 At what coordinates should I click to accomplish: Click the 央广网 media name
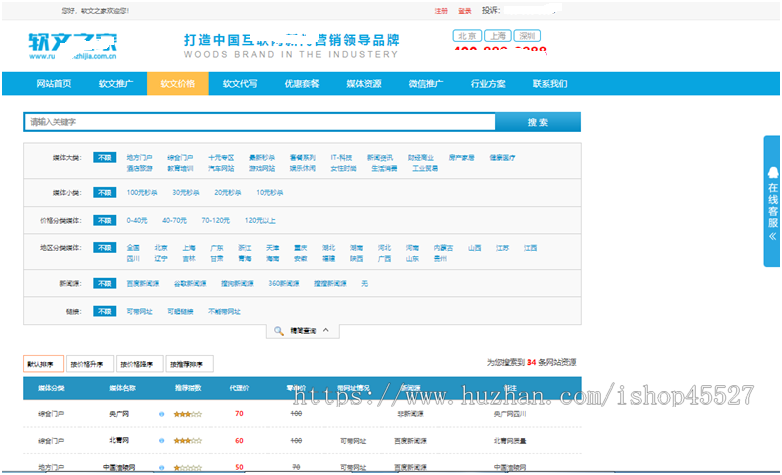[119, 414]
